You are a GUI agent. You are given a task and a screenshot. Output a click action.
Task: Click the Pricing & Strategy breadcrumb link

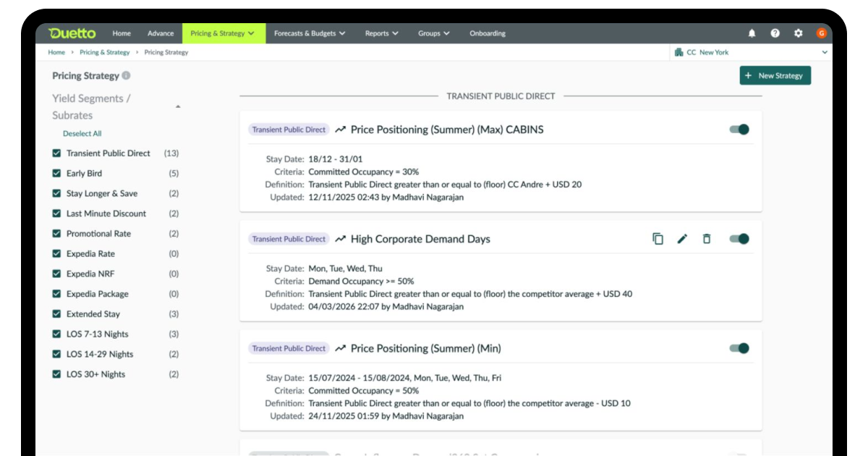click(105, 52)
